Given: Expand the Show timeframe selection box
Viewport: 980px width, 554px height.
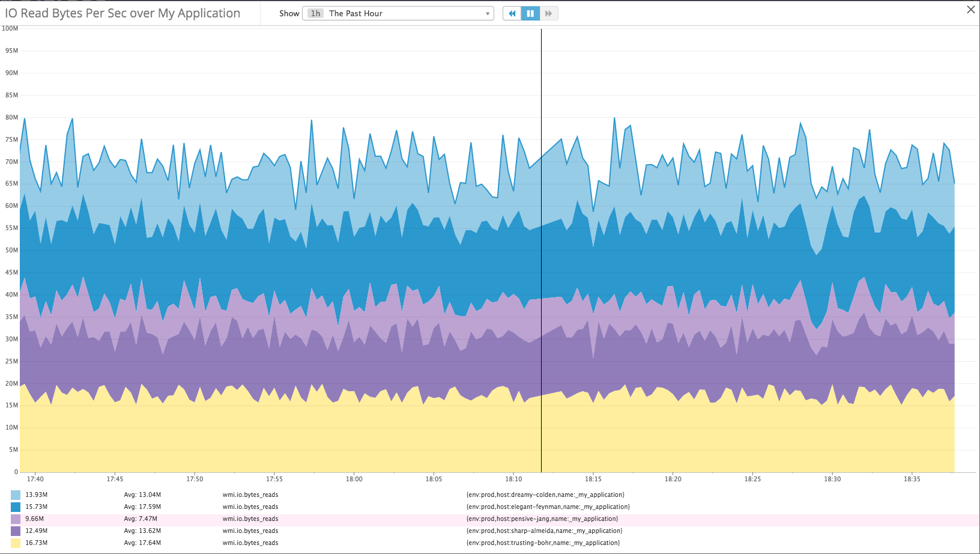Looking at the screenshot, I should click(398, 13).
